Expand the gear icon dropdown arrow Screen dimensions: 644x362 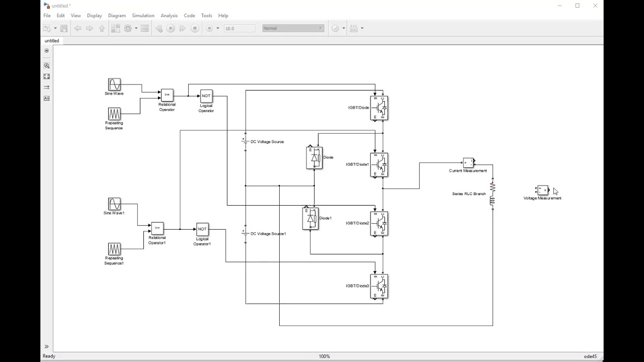point(136,28)
